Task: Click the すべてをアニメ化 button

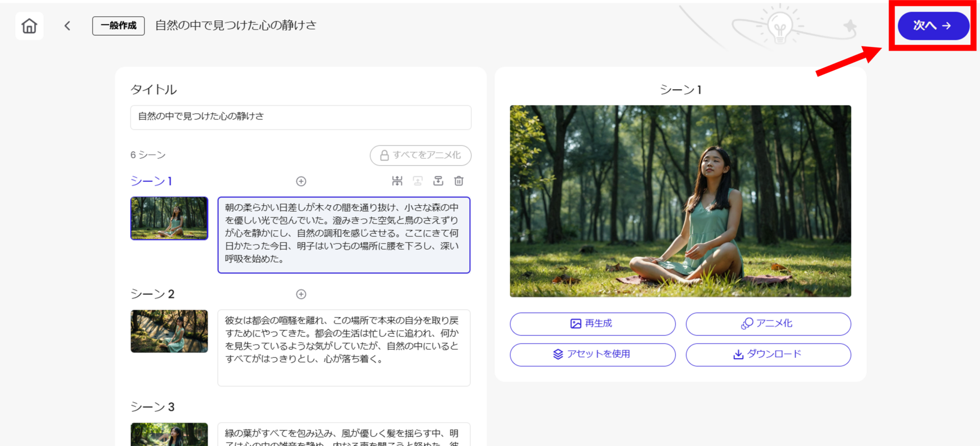Action: tap(420, 155)
